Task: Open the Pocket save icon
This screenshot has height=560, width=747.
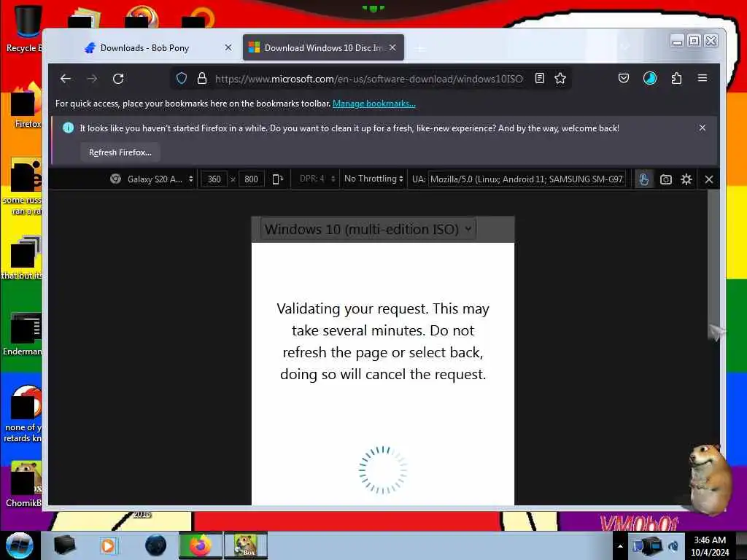Action: point(624,78)
